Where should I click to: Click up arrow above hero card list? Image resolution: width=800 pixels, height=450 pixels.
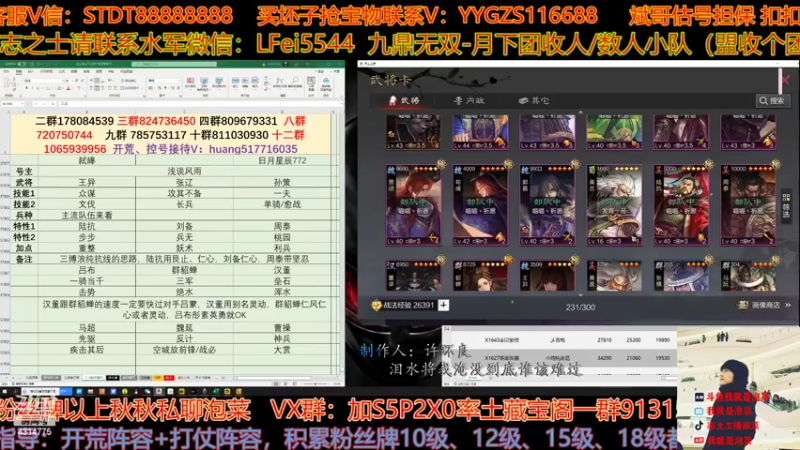(580, 112)
